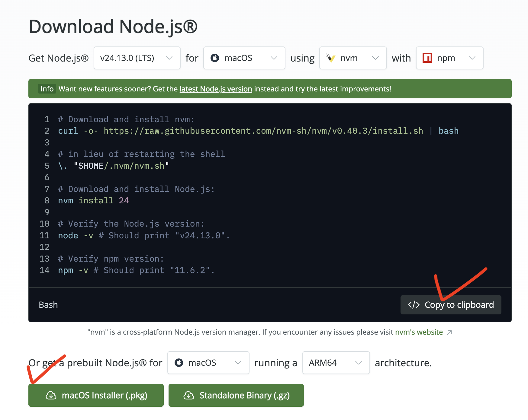This screenshot has height=420, width=528.
Task: Follow the latest Node.js version link
Action: [216, 89]
